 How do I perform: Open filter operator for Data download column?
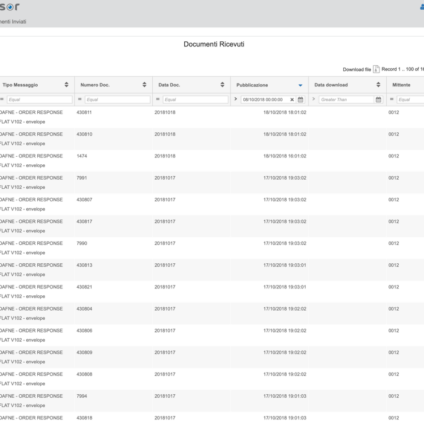tap(314, 99)
